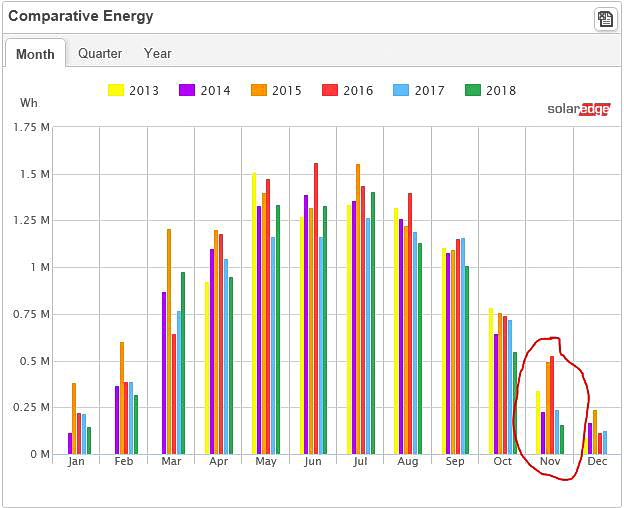The width and height of the screenshot is (624, 508).
Task: Click the Feb axis label
Action: point(123,461)
